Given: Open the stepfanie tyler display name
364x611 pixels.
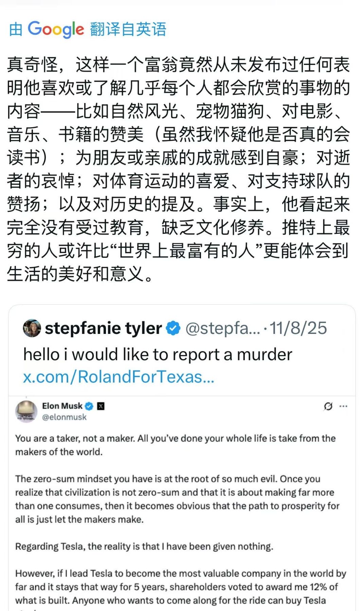Looking at the screenshot, I should click(103, 328).
